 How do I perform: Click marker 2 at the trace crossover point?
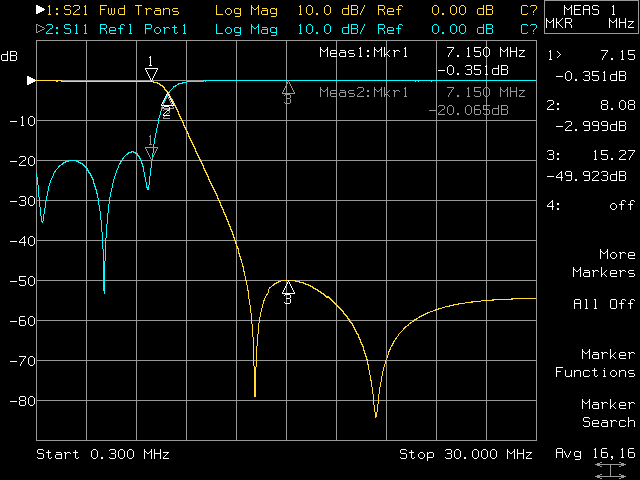[167, 106]
